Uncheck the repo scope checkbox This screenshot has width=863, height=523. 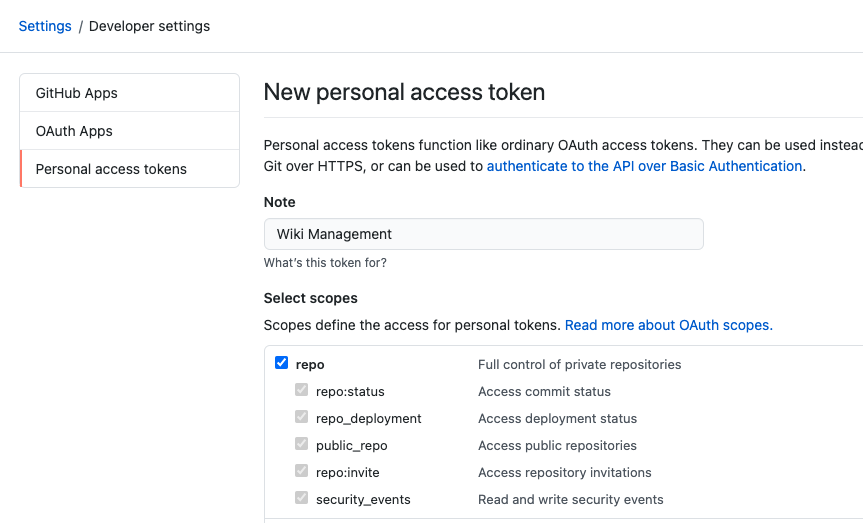click(x=282, y=364)
